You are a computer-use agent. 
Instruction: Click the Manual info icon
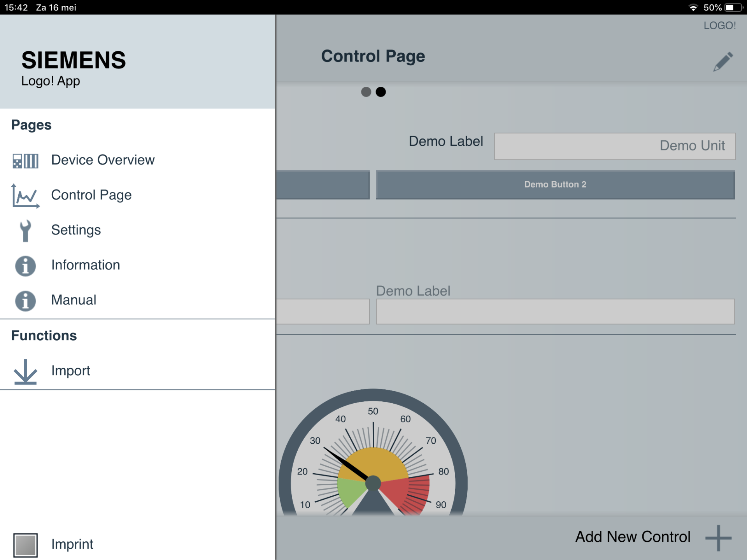tap(25, 301)
